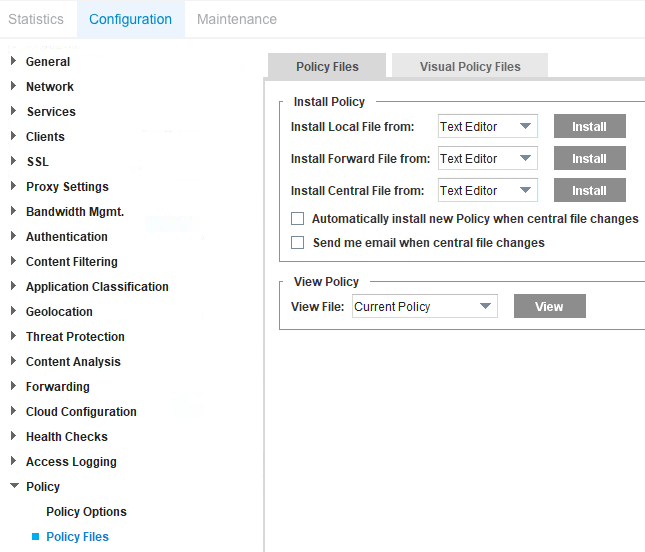Check Send me email when central file changes

point(297,243)
